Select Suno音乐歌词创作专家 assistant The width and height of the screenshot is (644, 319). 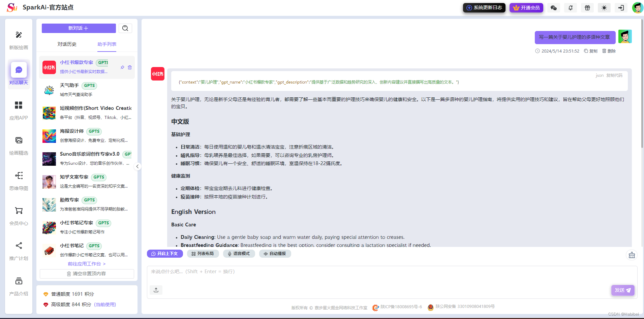coord(87,159)
